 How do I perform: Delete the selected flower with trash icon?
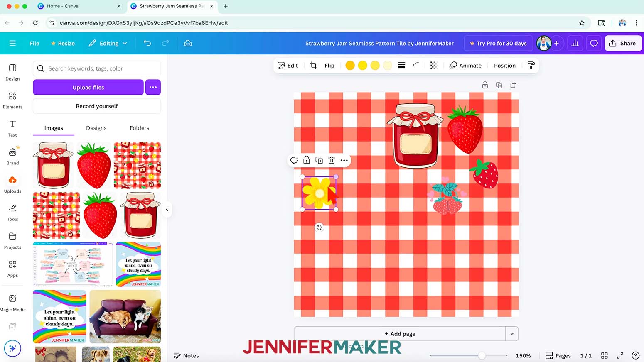pos(332,160)
